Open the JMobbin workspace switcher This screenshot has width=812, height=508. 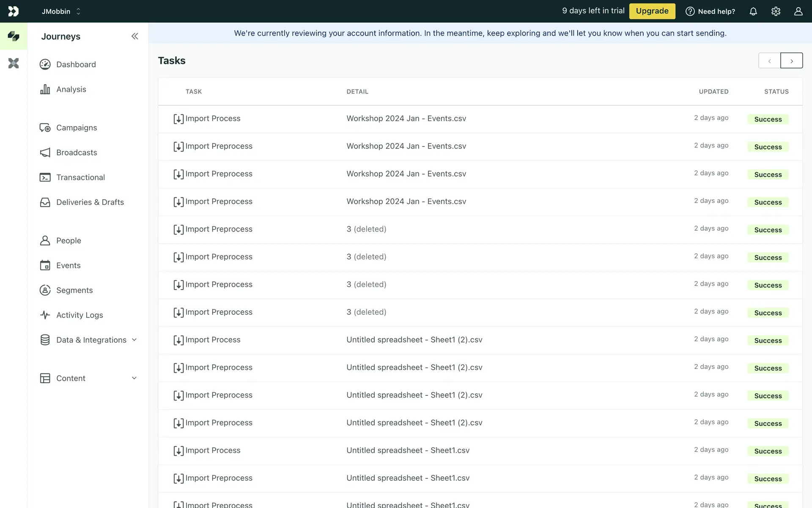tap(61, 11)
